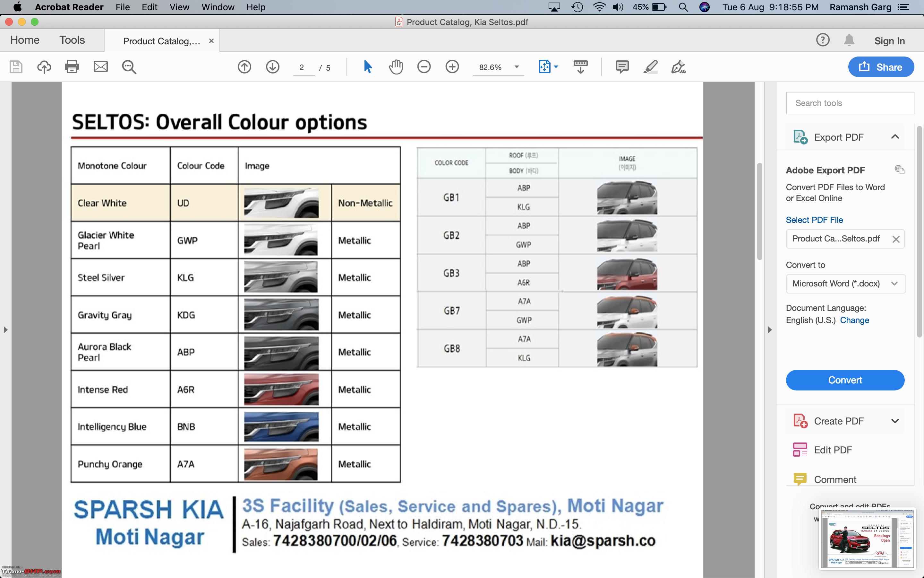Collapse the Export PDF section
The height and width of the screenshot is (578, 924).
point(895,137)
